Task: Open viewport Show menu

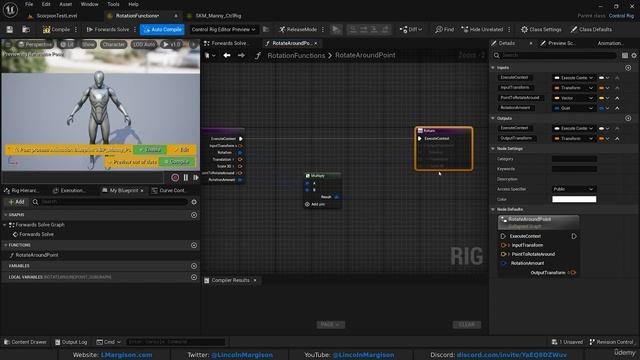Action: (88, 44)
